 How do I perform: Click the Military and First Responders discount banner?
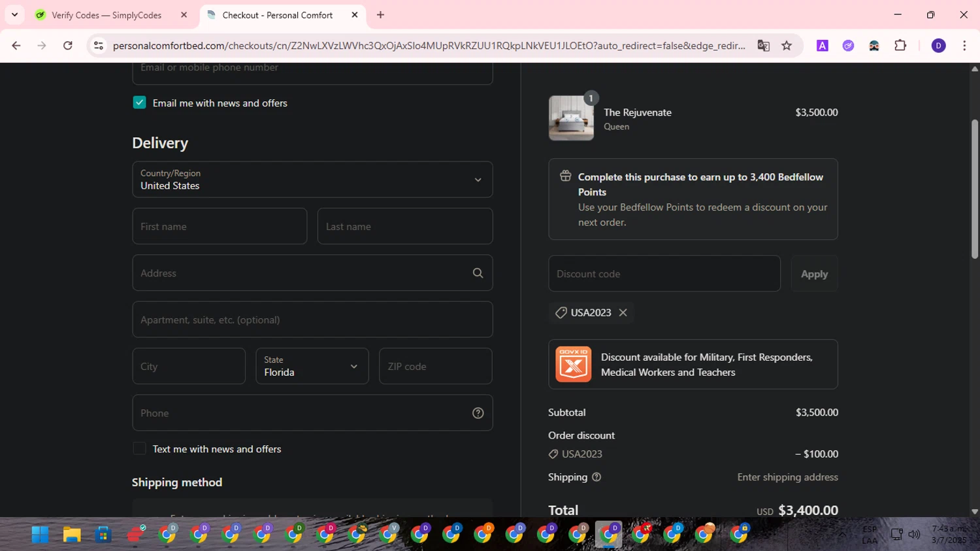[693, 365]
